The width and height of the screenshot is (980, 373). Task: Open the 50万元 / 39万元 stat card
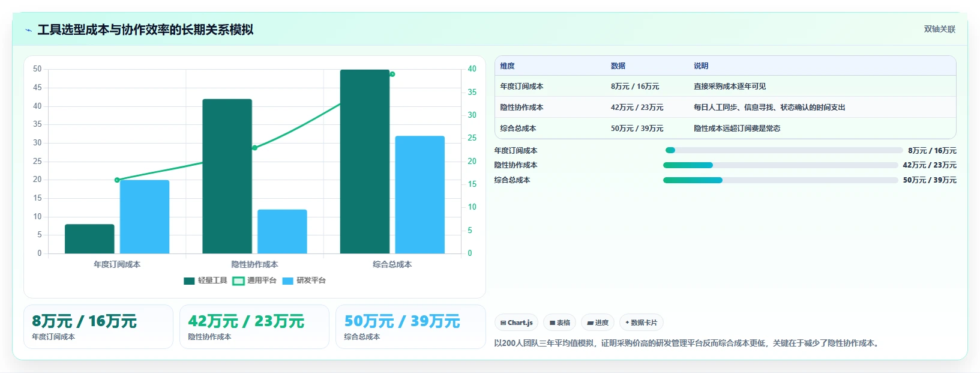[410, 327]
